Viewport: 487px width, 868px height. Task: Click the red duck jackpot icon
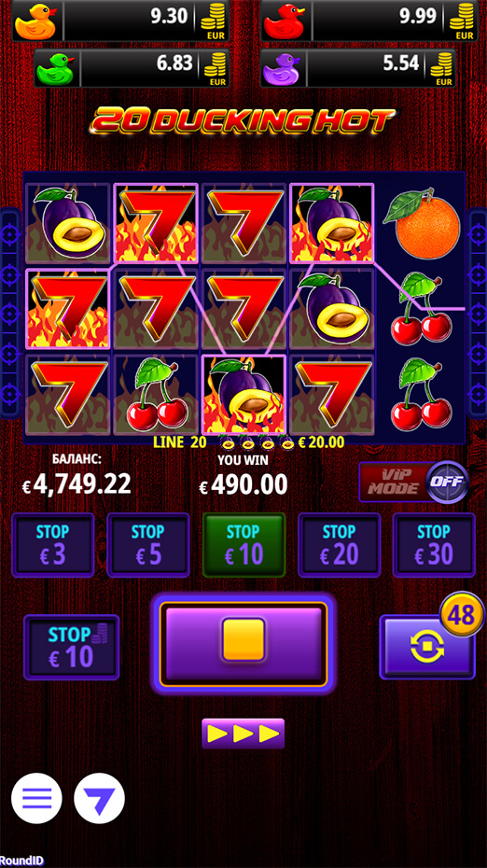click(284, 21)
